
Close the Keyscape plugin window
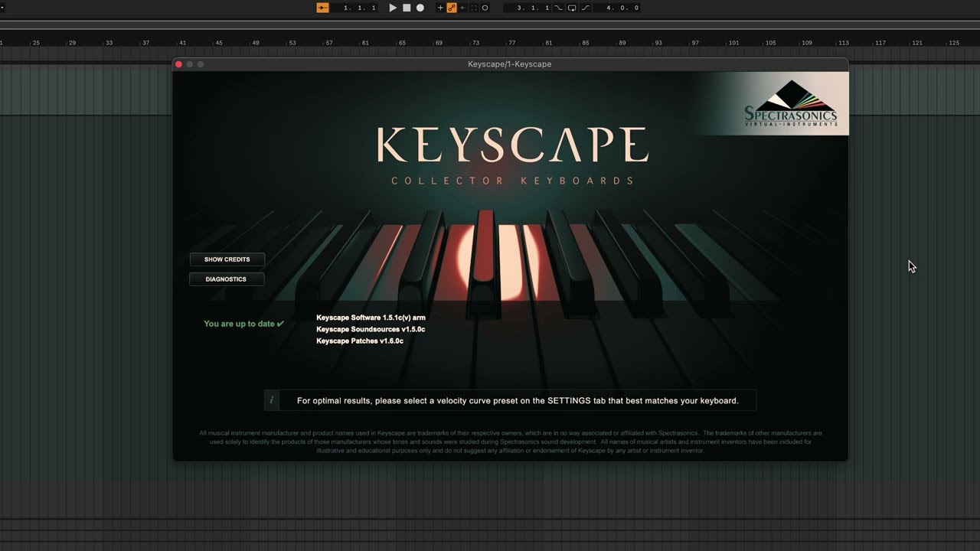point(178,64)
